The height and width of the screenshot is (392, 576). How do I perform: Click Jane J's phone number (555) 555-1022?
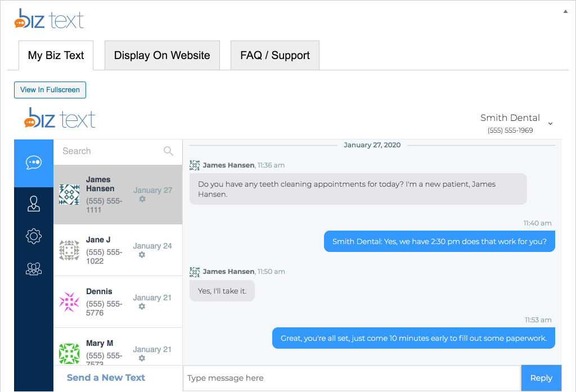point(104,256)
